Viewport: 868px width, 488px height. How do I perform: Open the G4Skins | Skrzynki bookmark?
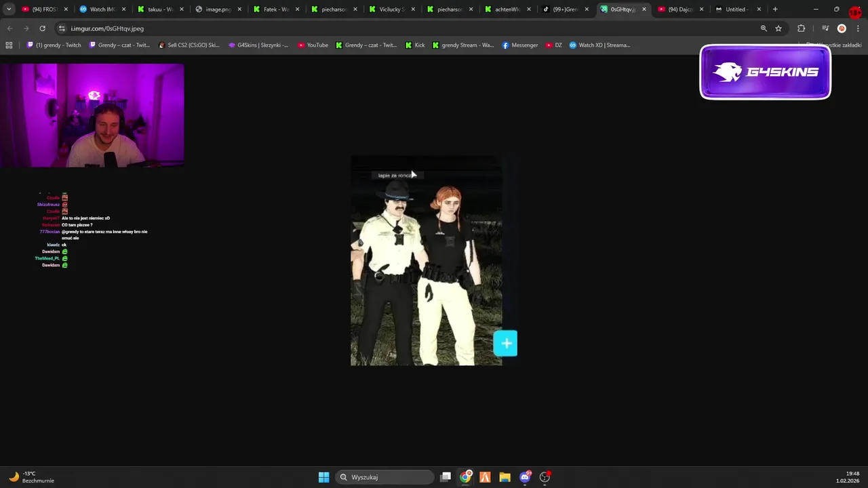258,45
